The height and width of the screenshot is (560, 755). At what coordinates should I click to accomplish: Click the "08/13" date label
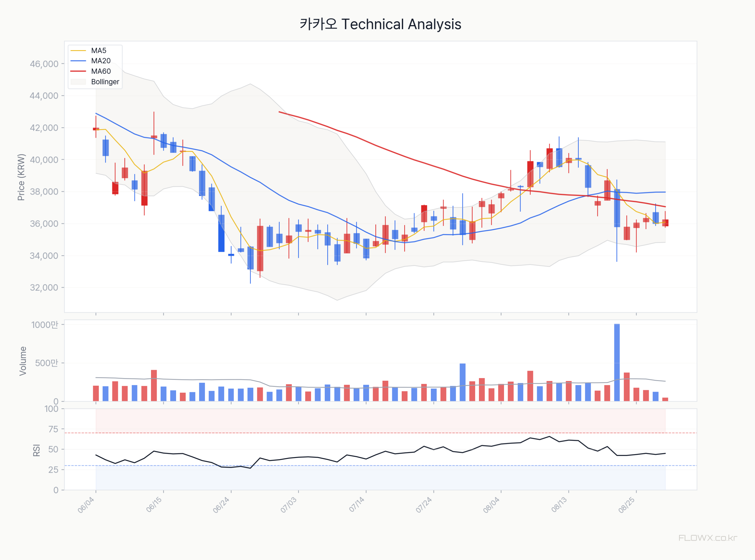559,505
